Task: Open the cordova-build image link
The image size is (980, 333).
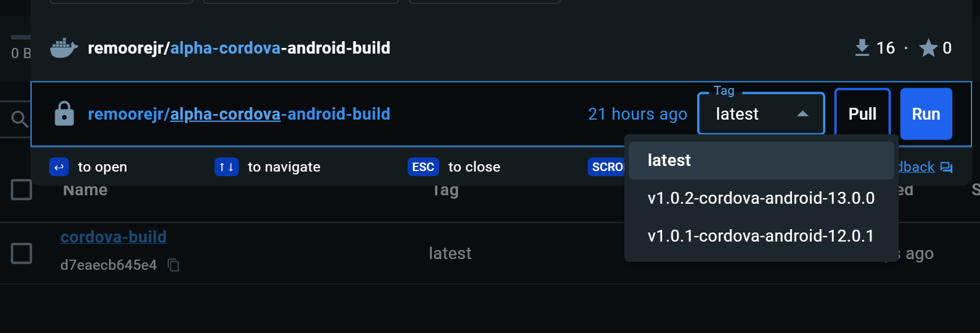Action: coord(113,237)
